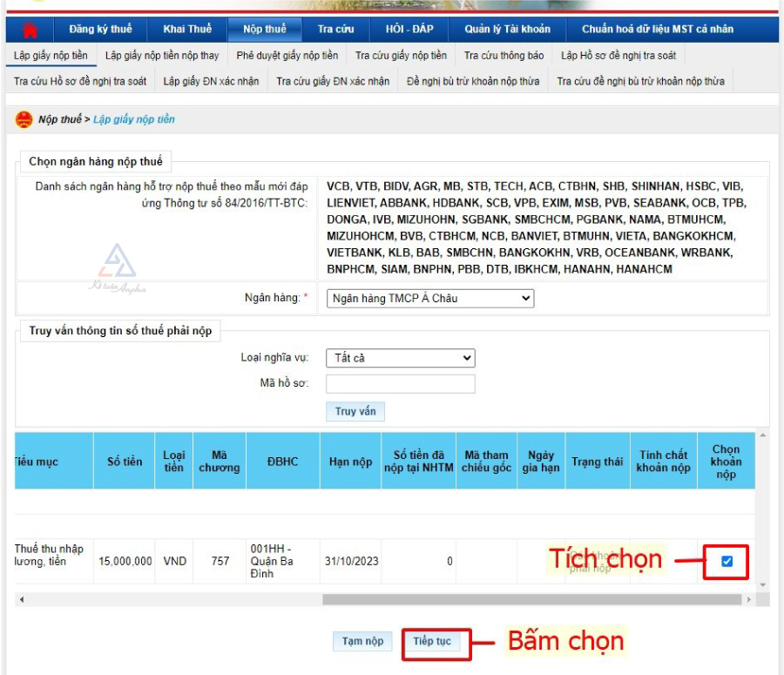Tick the checkbox under Chọn khoản nộp
This screenshot has width=784, height=675.
(x=728, y=561)
